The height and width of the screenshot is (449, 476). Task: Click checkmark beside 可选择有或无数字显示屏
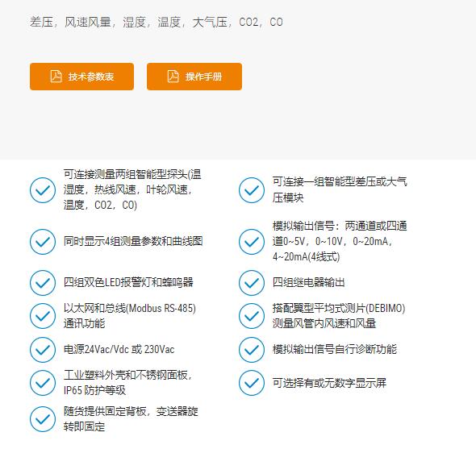pyautogui.click(x=252, y=383)
